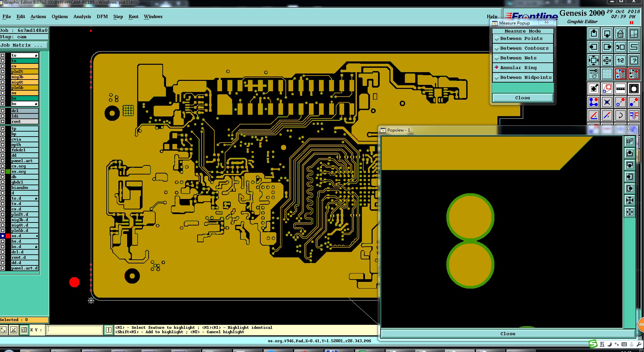Click into the X Y coordinate input field
This screenshot has height=352, width=644.
coord(74,330)
